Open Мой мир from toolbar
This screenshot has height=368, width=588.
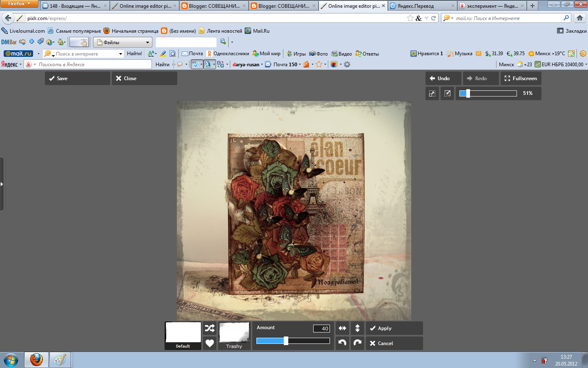pos(267,54)
